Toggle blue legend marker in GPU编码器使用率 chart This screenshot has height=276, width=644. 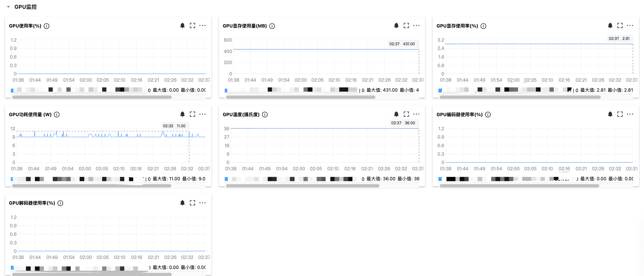click(440, 179)
